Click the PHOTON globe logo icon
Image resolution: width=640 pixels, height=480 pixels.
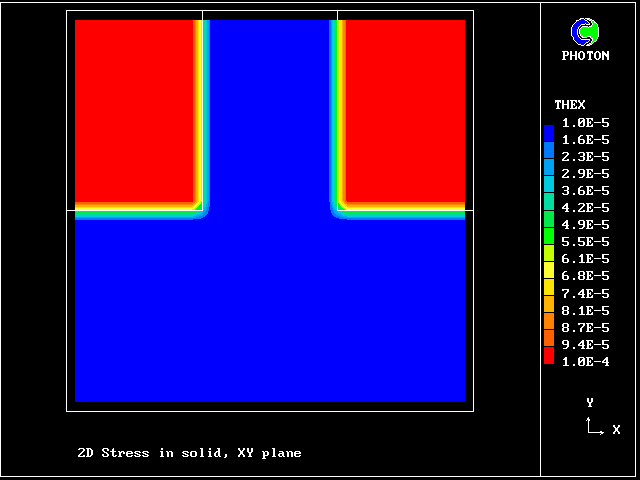[585, 32]
